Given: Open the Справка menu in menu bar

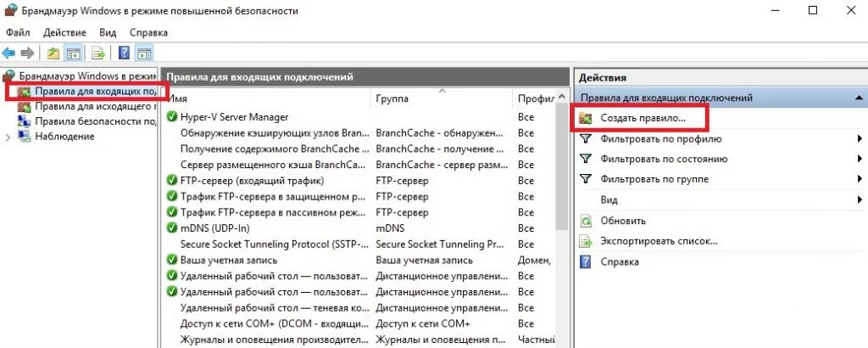Looking at the screenshot, I should click(x=148, y=33).
